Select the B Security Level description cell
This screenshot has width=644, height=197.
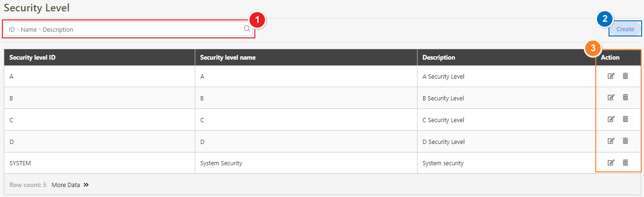443,98
